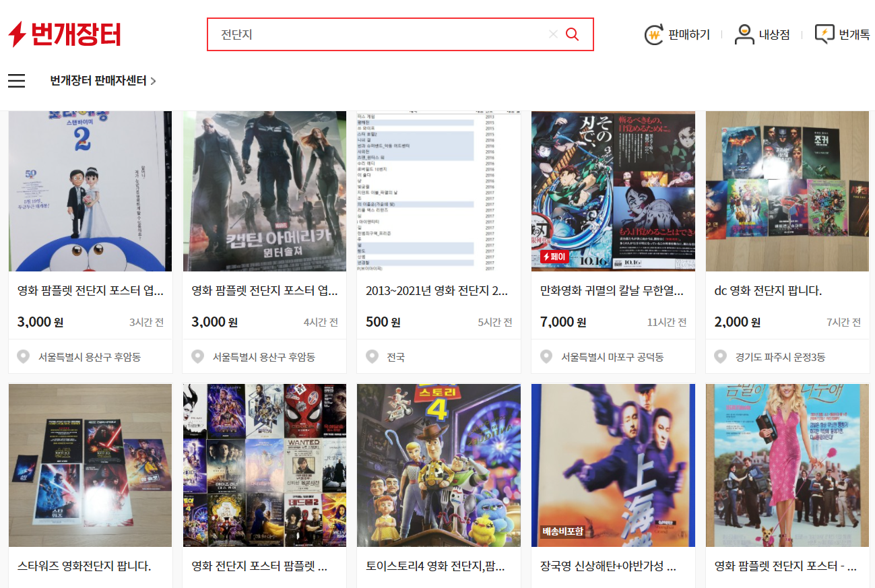Click the 3시간 전 timestamp
This screenshot has height=588, width=875.
[x=147, y=323]
